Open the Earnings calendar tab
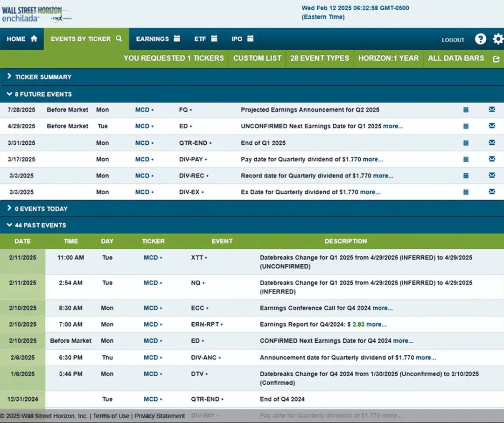The width and height of the screenshot is (504, 423). point(158,39)
